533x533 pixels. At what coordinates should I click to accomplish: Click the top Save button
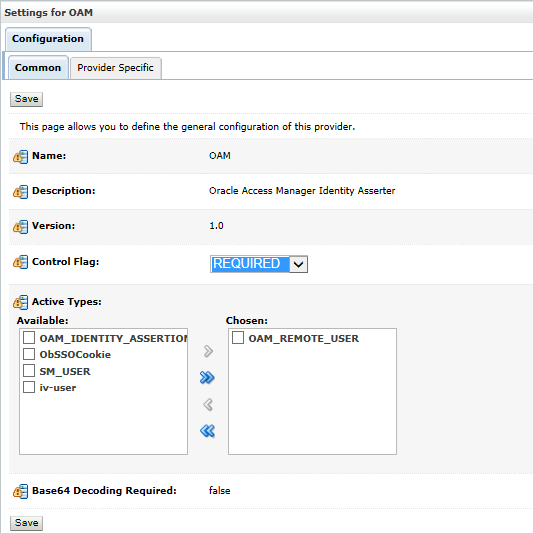(x=27, y=99)
